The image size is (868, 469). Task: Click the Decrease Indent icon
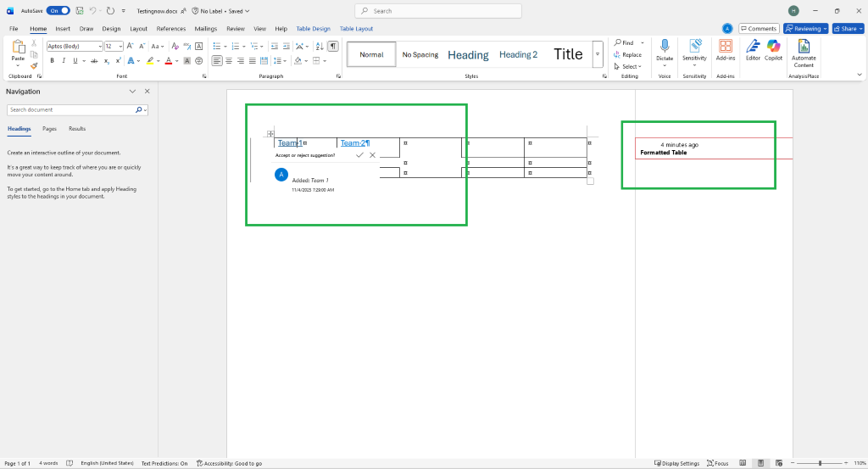[274, 46]
